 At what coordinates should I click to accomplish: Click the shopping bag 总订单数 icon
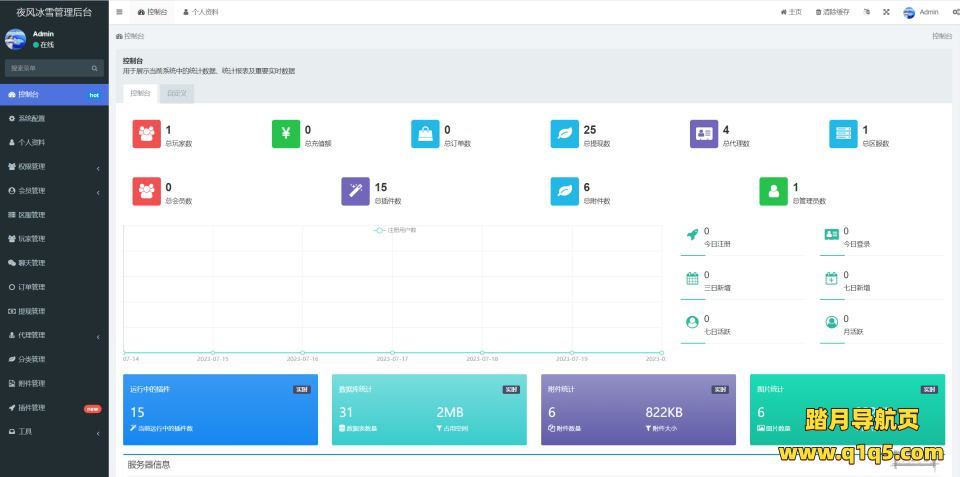pyautogui.click(x=425, y=134)
